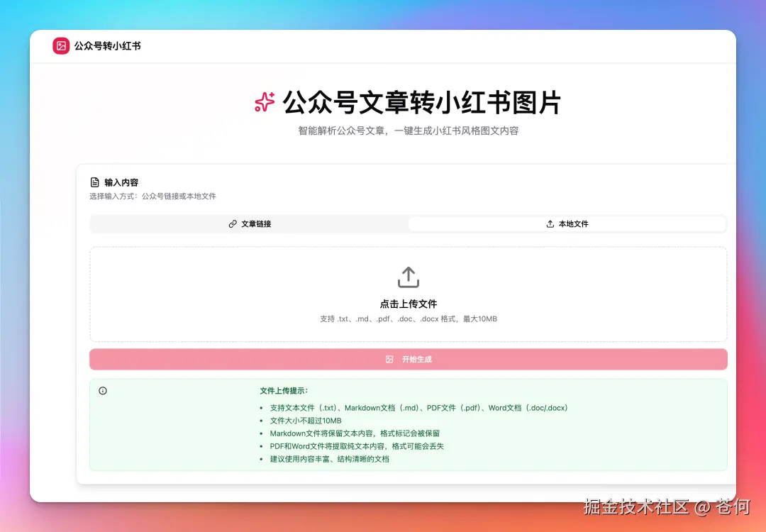
Task: Switch to the 文章链接 tab
Action: coord(250,223)
